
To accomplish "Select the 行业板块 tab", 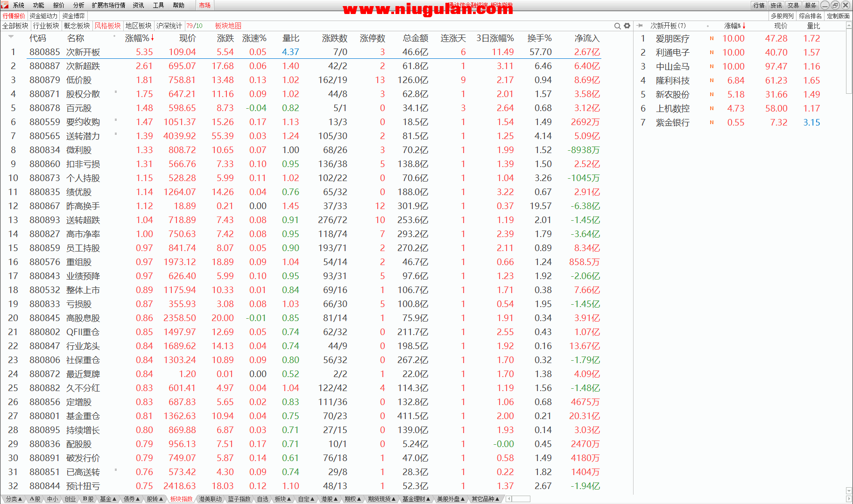I will pos(46,26).
